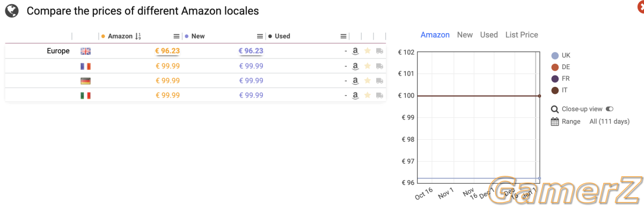644x209 pixels.
Task: Toggle the Close-up view switch
Action: pyautogui.click(x=610, y=109)
